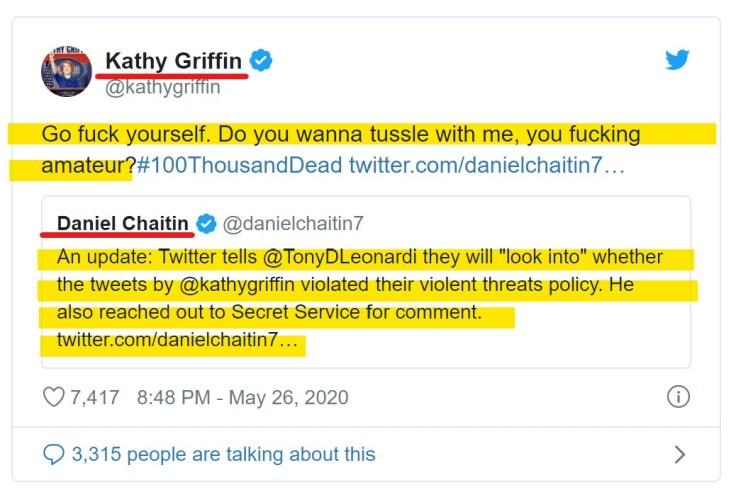
Task: Click the blue speech bubble reply icon
Action: click(x=53, y=454)
